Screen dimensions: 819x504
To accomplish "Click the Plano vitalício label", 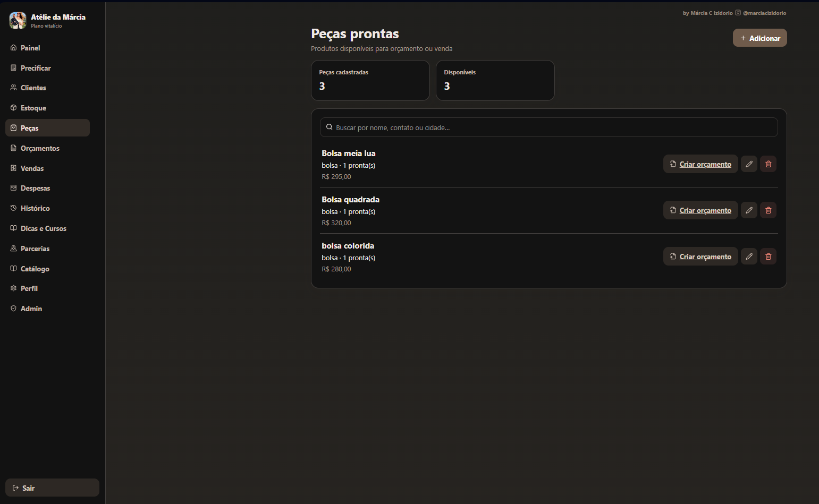I will [46, 26].
